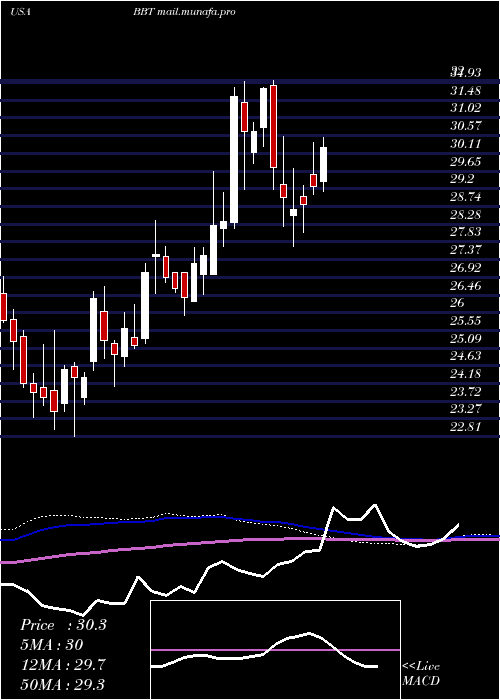Click the 23.27 price axis label
This screenshot has width=500, height=700.
(465, 408)
